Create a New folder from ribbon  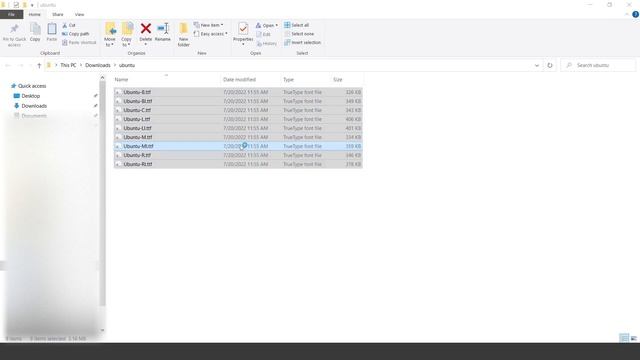tap(184, 34)
